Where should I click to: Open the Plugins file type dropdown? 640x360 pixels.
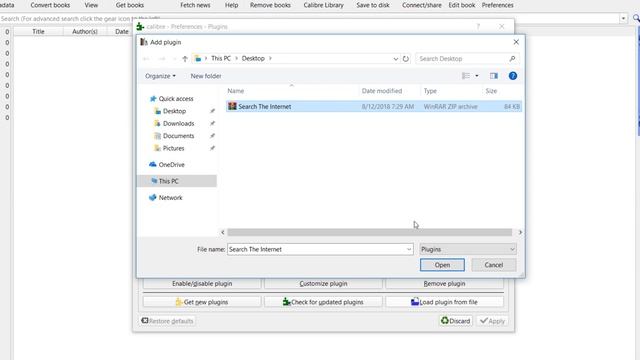pyautogui.click(x=468, y=249)
